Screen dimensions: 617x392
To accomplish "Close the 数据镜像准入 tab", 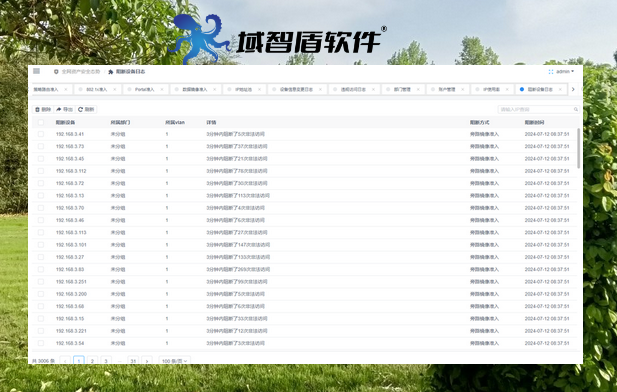I will tap(214, 89).
